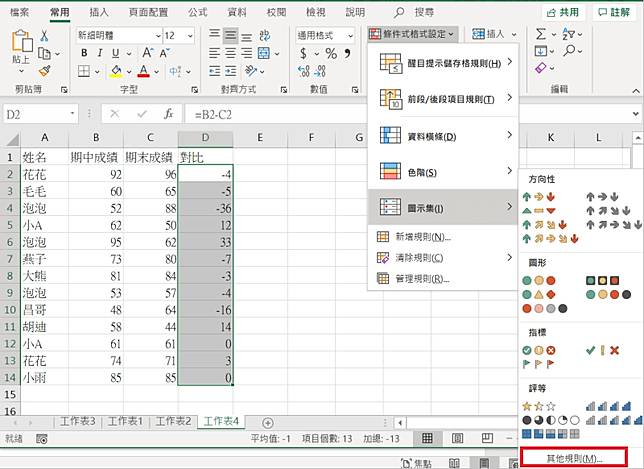644x469 pixels.
Task: Toggle wrap text option
Action: pos(265,36)
